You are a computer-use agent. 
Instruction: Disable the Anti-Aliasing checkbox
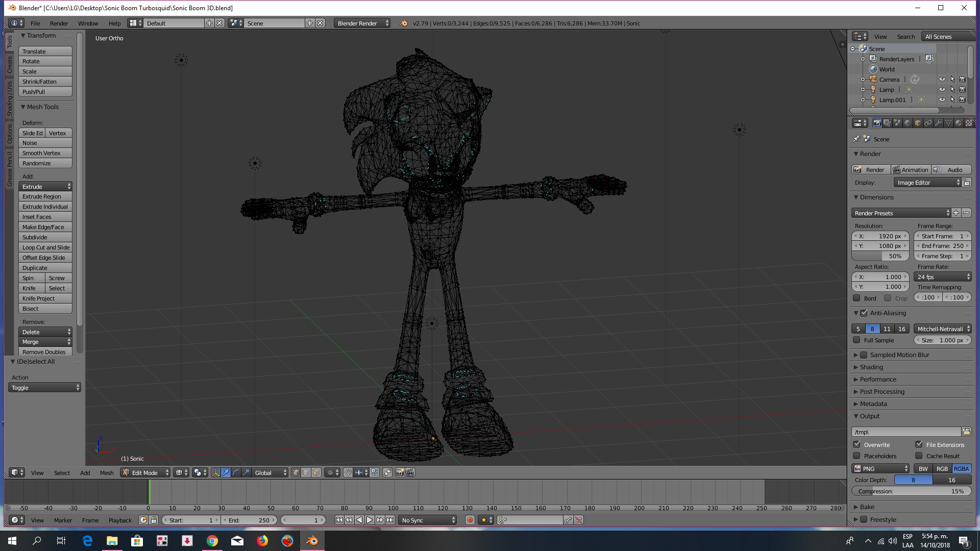coord(864,313)
